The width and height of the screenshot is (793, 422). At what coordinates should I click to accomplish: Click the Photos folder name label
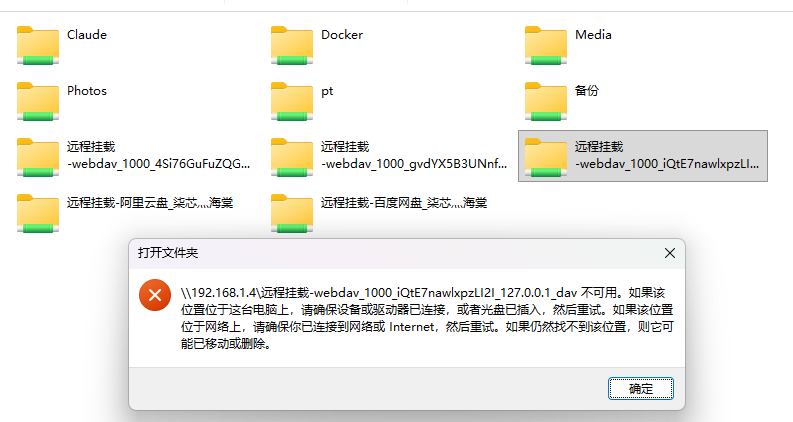87,91
